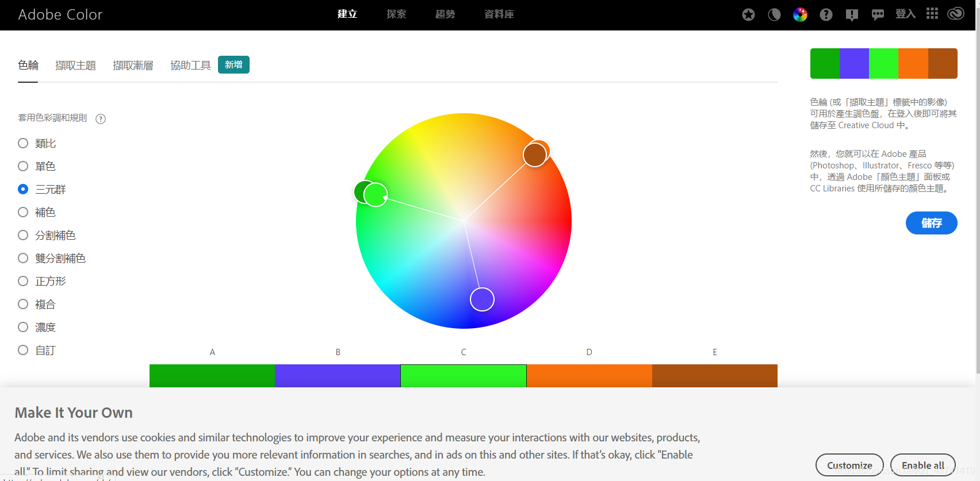Viewport: 980px width, 481px height.
Task: Select dark green swatch A
Action: point(212,376)
